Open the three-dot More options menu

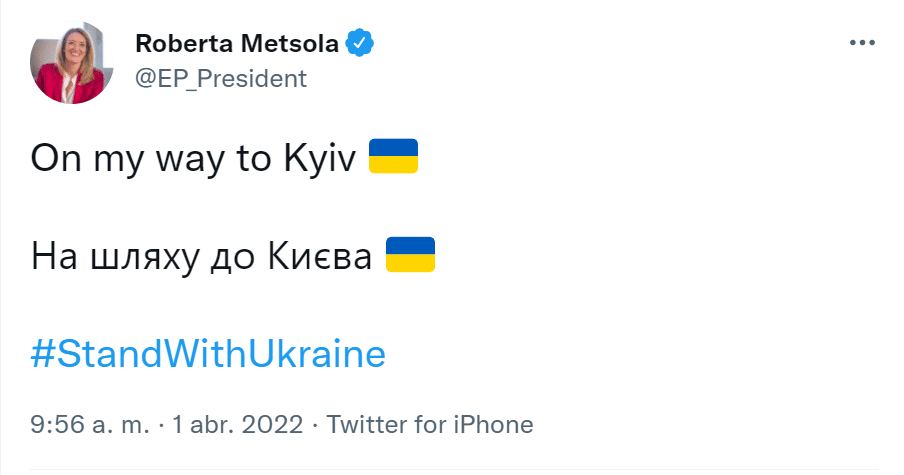tap(861, 43)
